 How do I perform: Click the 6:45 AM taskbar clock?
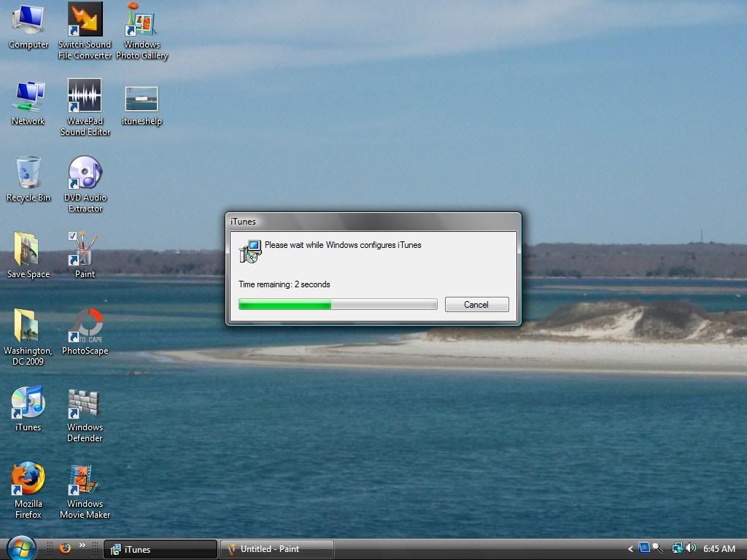(x=719, y=548)
